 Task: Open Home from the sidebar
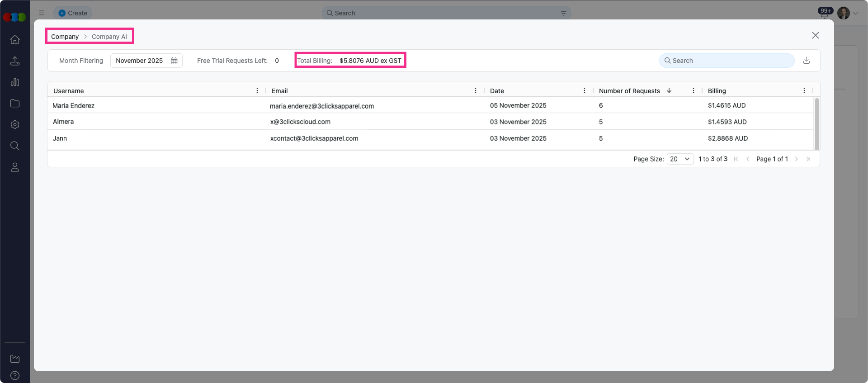click(x=15, y=40)
